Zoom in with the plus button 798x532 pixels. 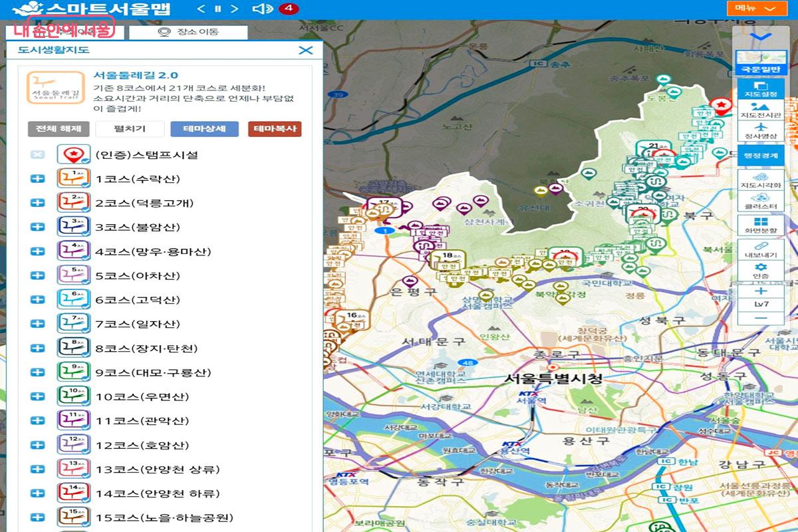pos(761,291)
